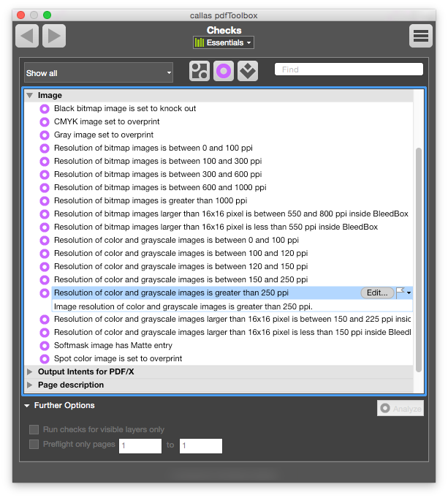
Task: Select the Profiles icon in toolbar
Action: (x=200, y=71)
